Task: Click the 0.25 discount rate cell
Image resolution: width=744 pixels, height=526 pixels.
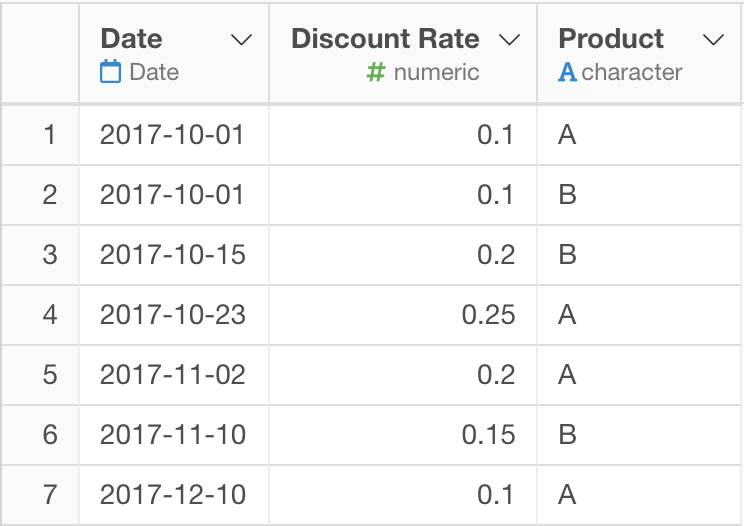Action: (x=488, y=315)
